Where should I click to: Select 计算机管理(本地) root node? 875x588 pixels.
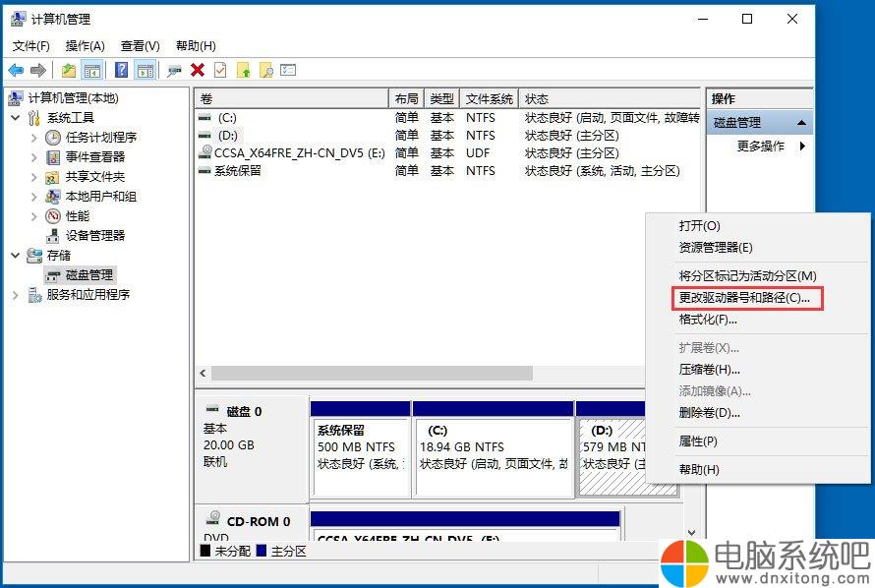click(x=73, y=98)
